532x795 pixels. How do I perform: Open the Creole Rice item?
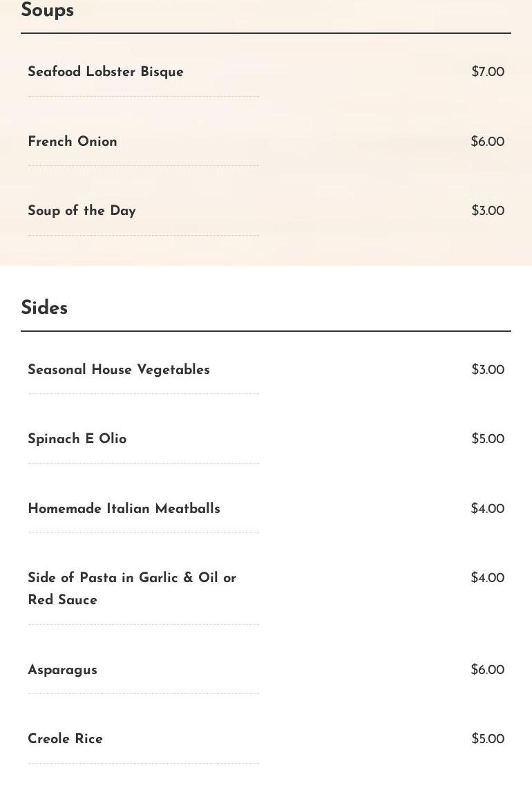pos(65,739)
